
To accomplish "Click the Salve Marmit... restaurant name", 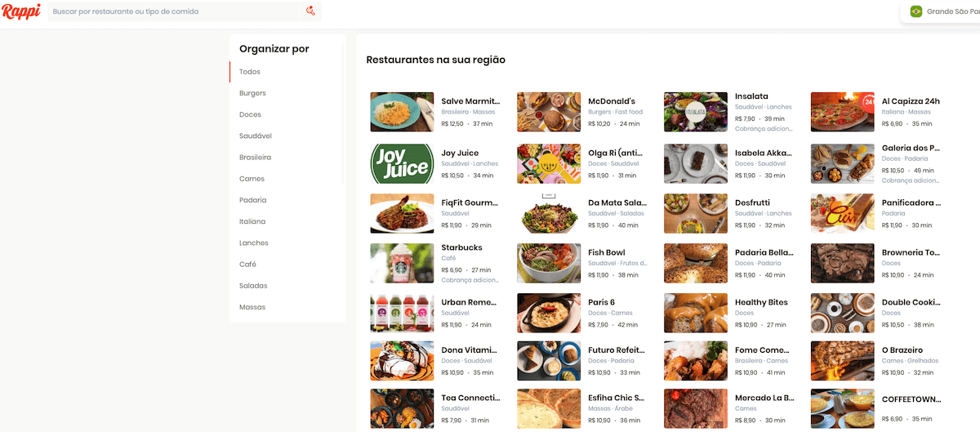I will [x=470, y=101].
